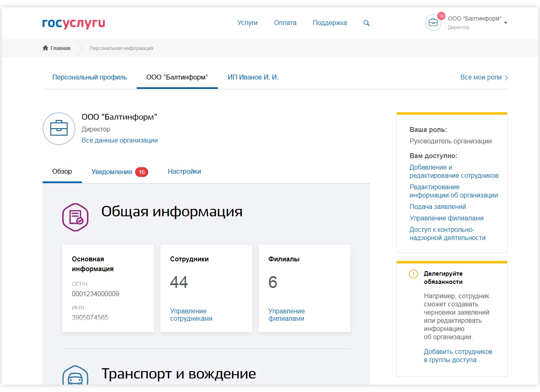Click ООО "Балтинформ" name in header
540x392 pixels.
click(x=474, y=18)
